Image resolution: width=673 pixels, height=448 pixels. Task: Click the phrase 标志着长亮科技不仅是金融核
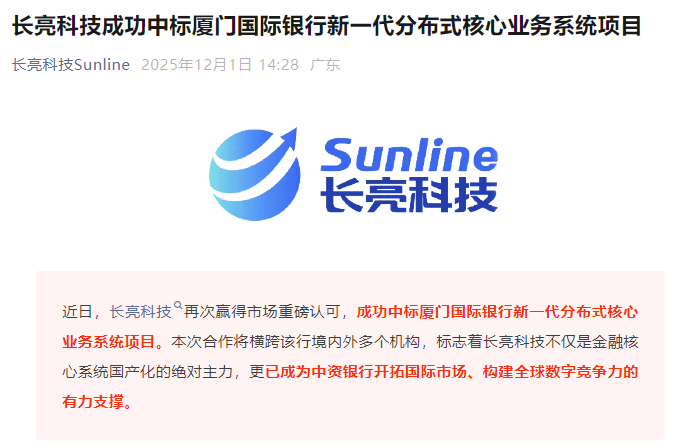(537, 342)
